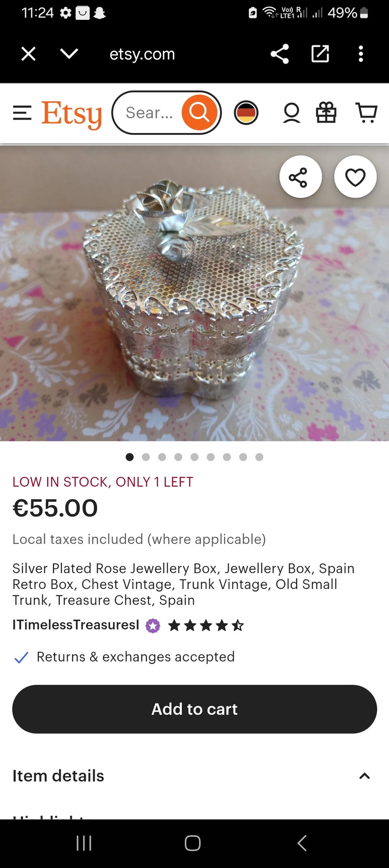Share page using browser share icon
389x868 pixels.
280,54
